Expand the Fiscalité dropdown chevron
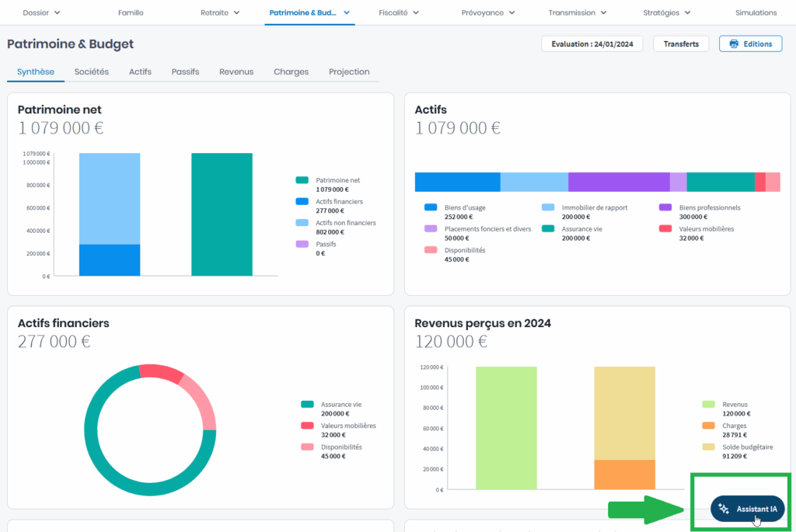The height and width of the screenshot is (532, 796). tap(416, 13)
